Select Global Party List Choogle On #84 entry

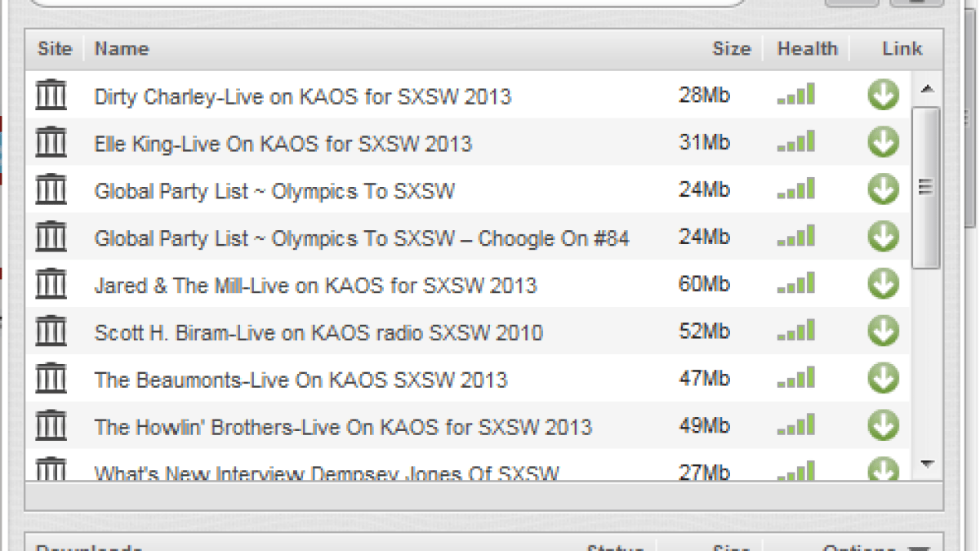click(362, 238)
